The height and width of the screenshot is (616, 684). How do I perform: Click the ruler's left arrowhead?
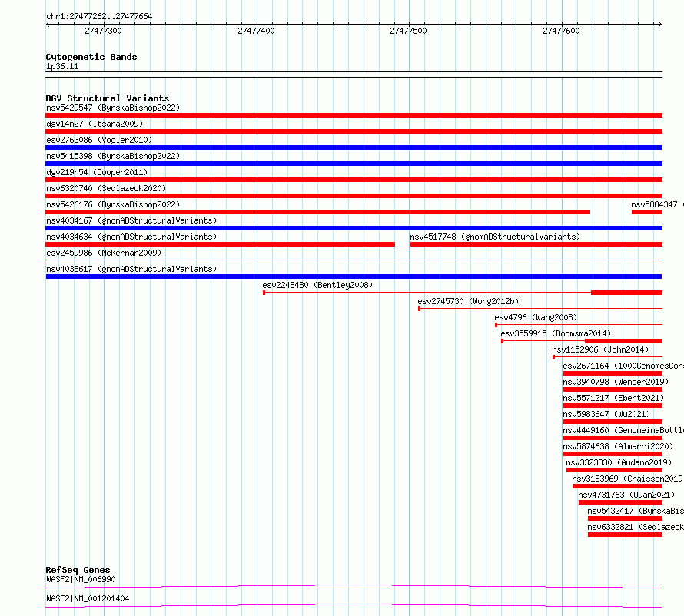48,24
